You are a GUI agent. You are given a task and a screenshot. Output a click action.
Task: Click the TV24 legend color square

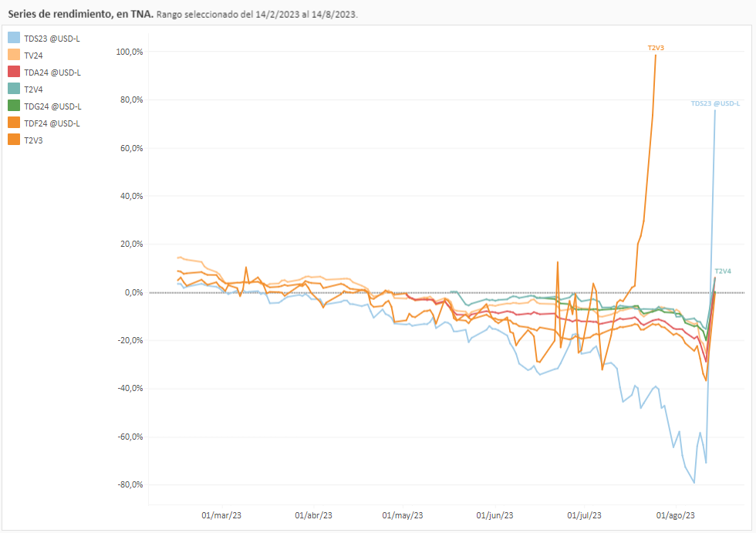(14, 55)
